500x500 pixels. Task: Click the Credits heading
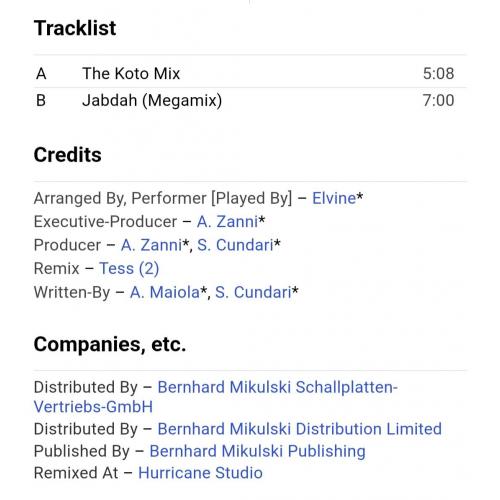(68, 155)
